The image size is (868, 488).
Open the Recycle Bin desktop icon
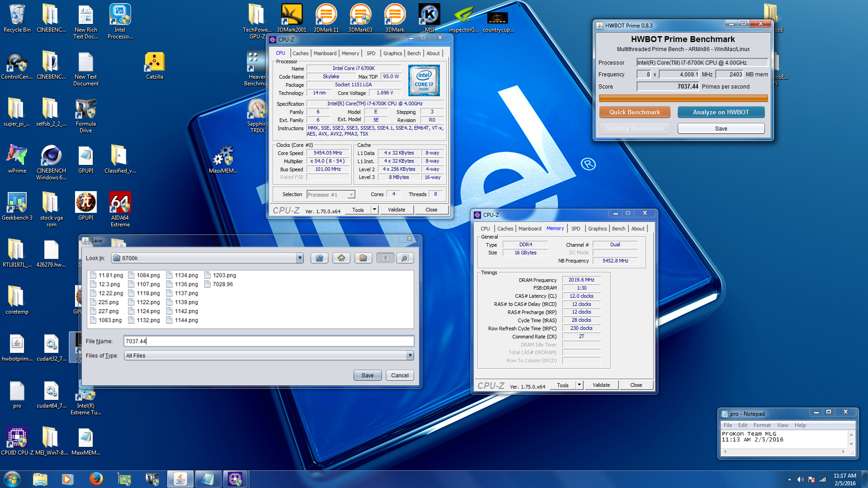pyautogui.click(x=17, y=18)
